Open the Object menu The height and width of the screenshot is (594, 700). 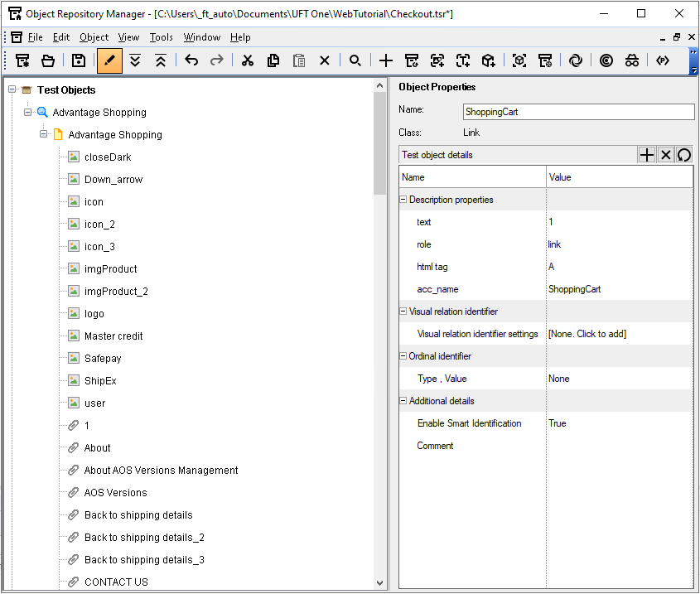[94, 37]
